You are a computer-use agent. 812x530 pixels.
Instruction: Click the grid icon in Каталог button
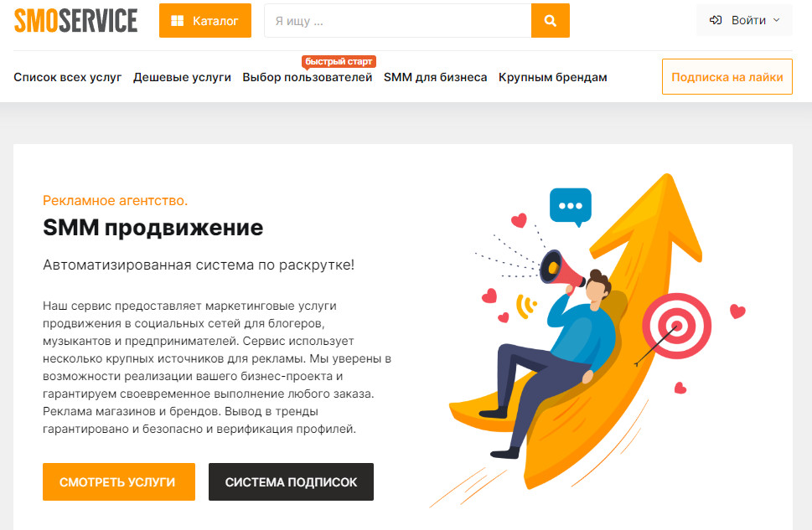(177, 21)
